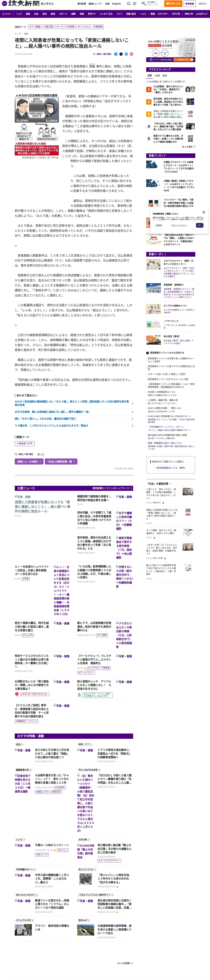This screenshot has width=210, height=980.
Task: Select the 動画 ranking tab
Action: point(165,76)
